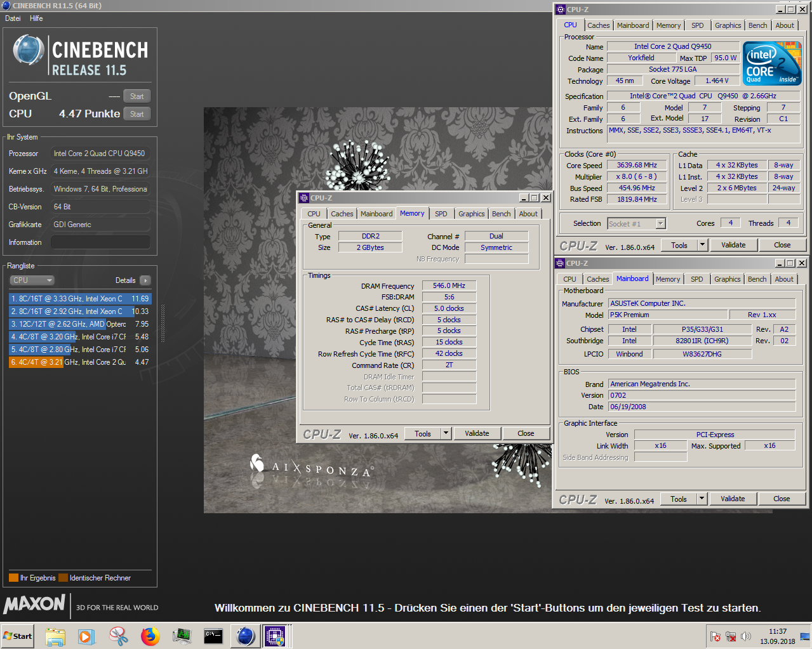Click the brown Identischer Rechner legend swatch

[63, 578]
